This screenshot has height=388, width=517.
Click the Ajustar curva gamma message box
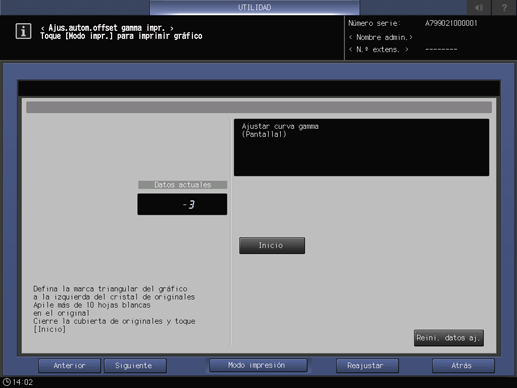361,147
